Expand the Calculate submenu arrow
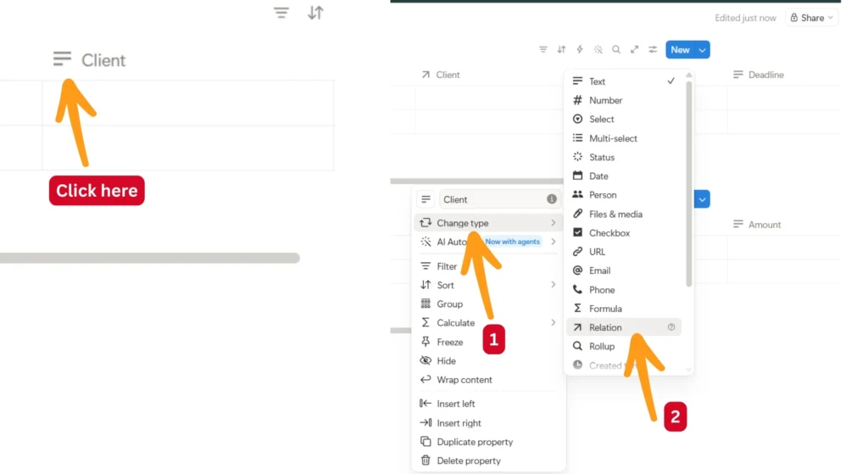 pos(553,322)
